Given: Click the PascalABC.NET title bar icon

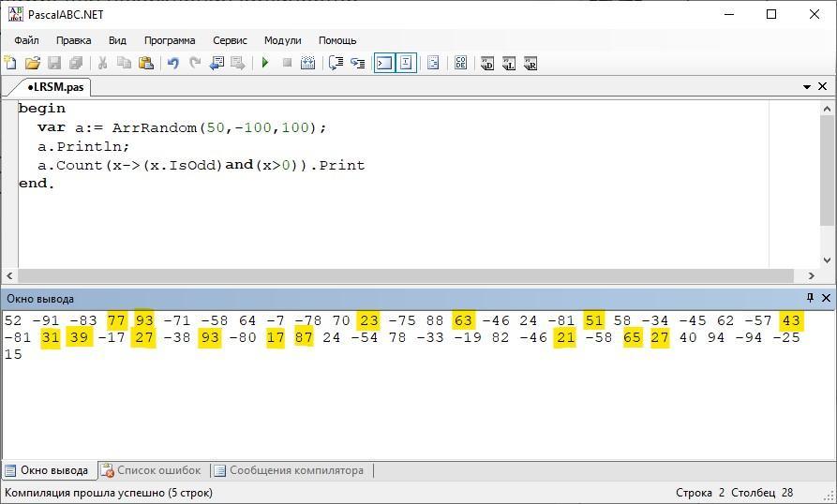Looking at the screenshot, I should (x=16, y=14).
